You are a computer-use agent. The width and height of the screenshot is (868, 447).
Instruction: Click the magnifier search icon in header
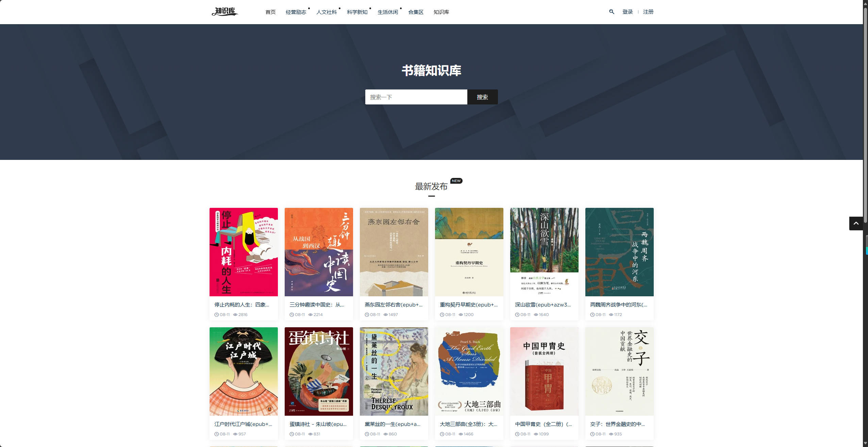tap(612, 12)
